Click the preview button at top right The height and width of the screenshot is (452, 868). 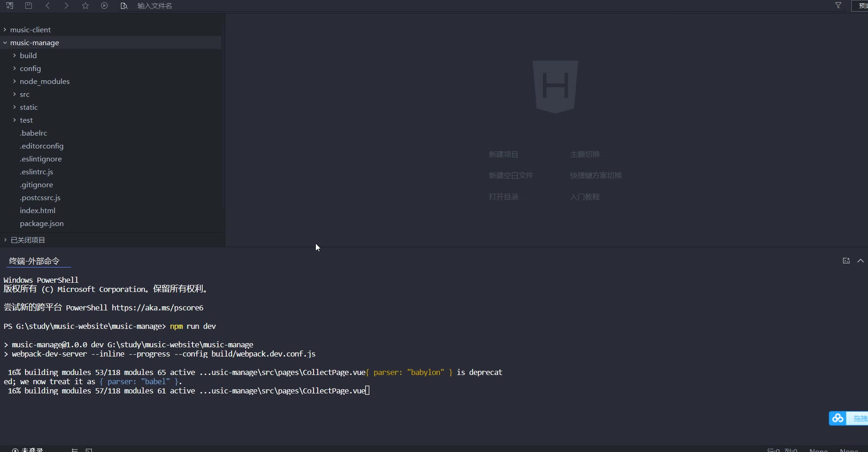point(861,6)
